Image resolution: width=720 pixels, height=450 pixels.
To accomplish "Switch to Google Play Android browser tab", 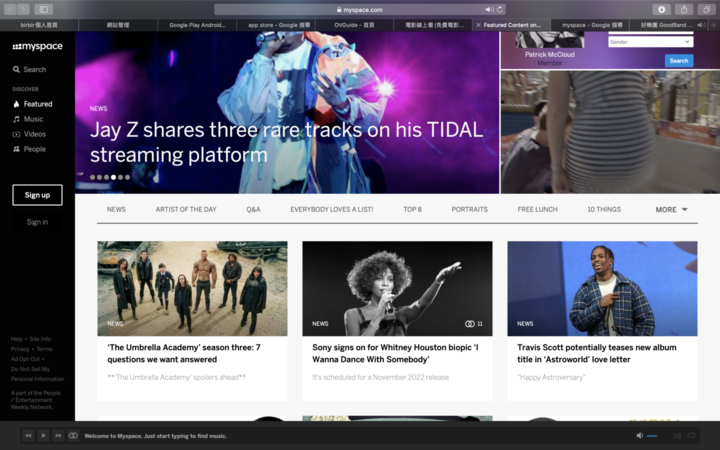I will (x=197, y=25).
